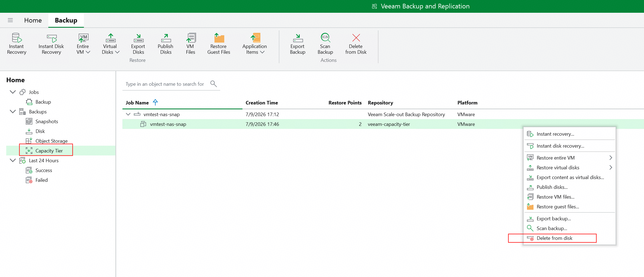The width and height of the screenshot is (644, 277).
Task: Switch to the Home tab
Action: click(x=33, y=20)
